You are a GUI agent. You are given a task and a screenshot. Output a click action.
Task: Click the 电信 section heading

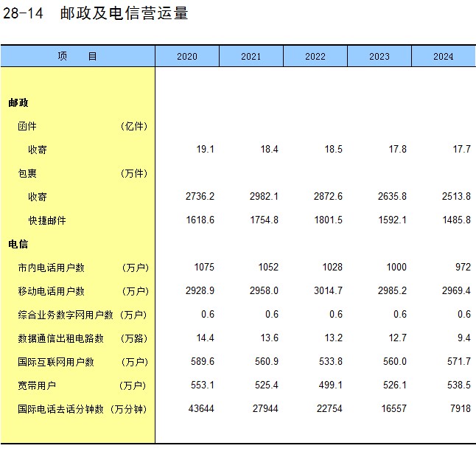(x=18, y=244)
